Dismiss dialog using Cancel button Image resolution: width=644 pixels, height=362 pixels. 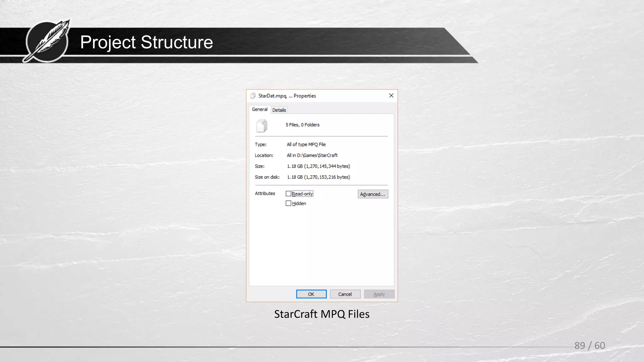345,294
